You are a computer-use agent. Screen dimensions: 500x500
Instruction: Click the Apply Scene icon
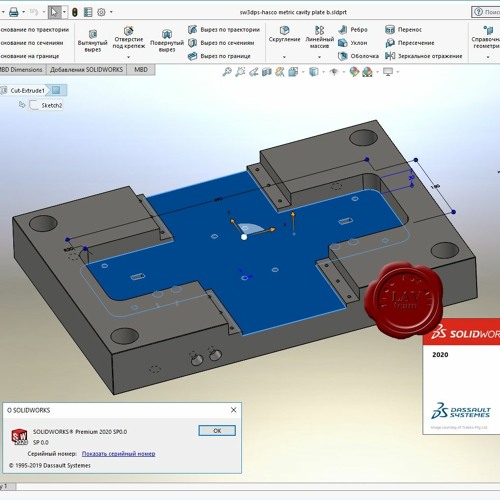pyautogui.click(x=367, y=72)
